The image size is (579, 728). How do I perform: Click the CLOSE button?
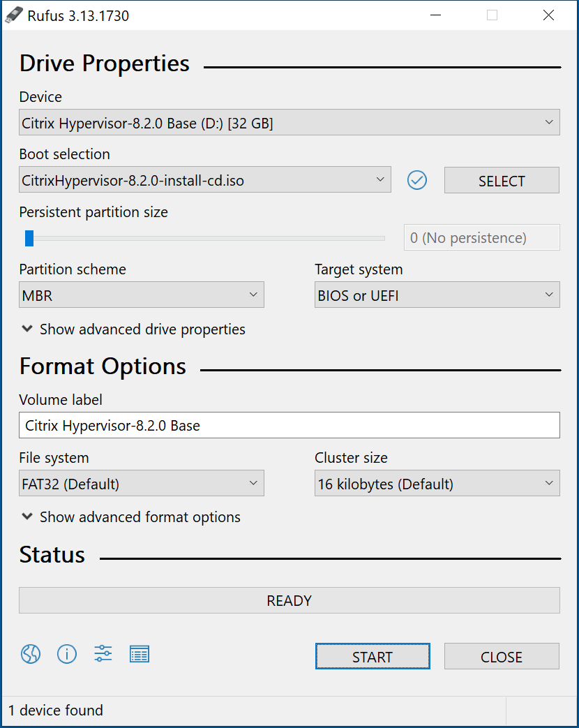click(x=502, y=657)
